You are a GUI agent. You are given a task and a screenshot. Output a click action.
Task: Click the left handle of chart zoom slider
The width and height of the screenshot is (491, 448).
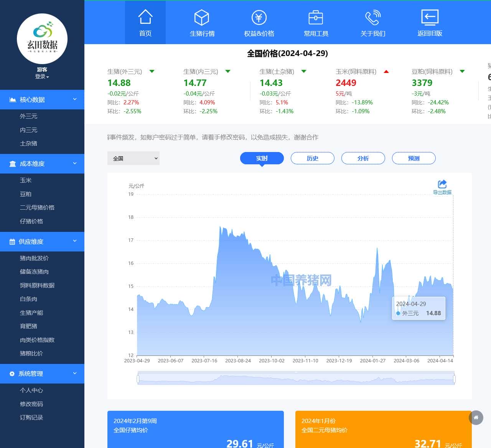coord(138,379)
